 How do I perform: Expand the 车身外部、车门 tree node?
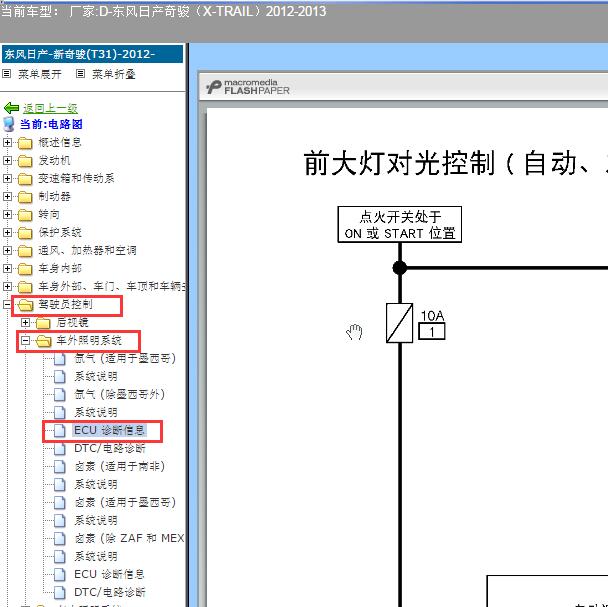7,286
